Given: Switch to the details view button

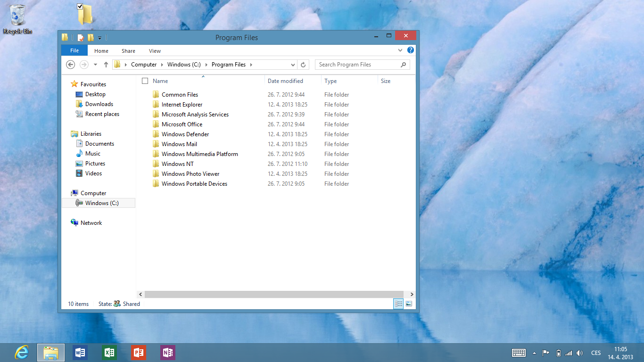Looking at the screenshot, I should coord(398,304).
